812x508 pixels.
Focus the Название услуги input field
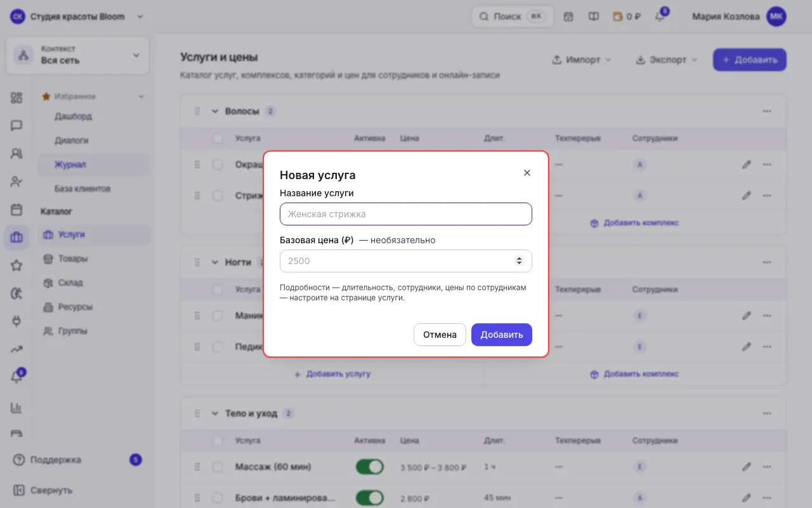coord(406,214)
